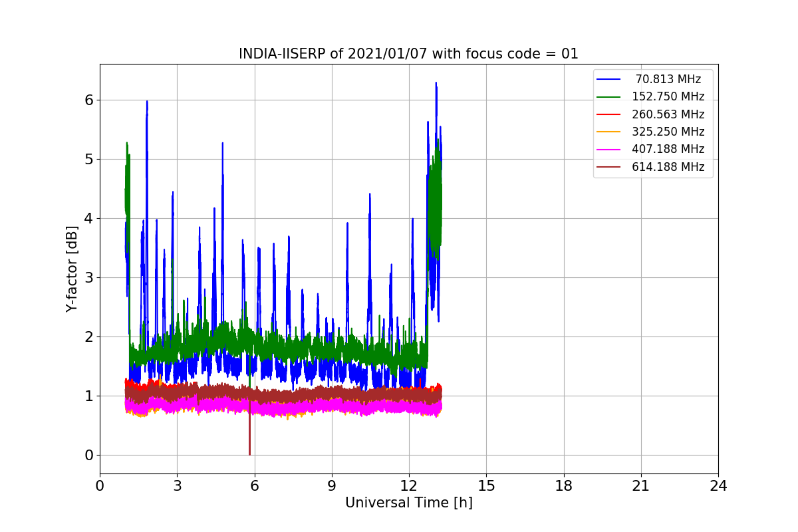Click the x-axis tick label 12
Screen dimensions: 798x532
409,486
